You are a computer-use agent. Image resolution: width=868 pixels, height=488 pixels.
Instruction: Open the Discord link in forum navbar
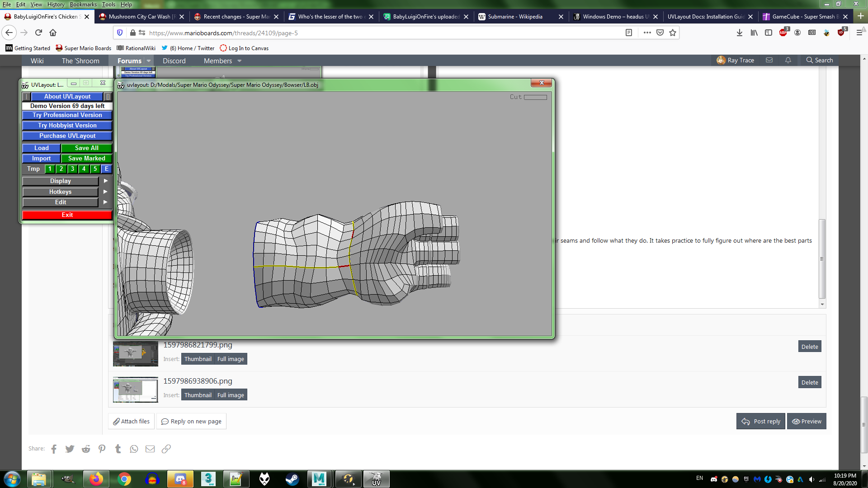[x=174, y=61]
